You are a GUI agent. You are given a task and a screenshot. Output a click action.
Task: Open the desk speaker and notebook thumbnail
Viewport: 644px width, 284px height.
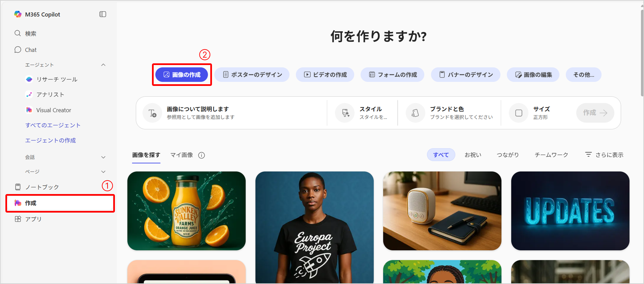tap(442, 211)
